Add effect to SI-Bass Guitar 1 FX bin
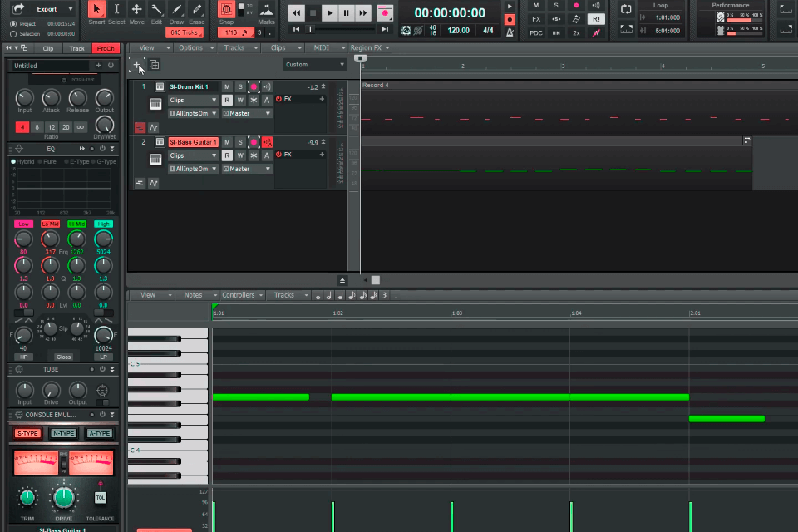Viewport: 798px width, 532px height. point(322,155)
